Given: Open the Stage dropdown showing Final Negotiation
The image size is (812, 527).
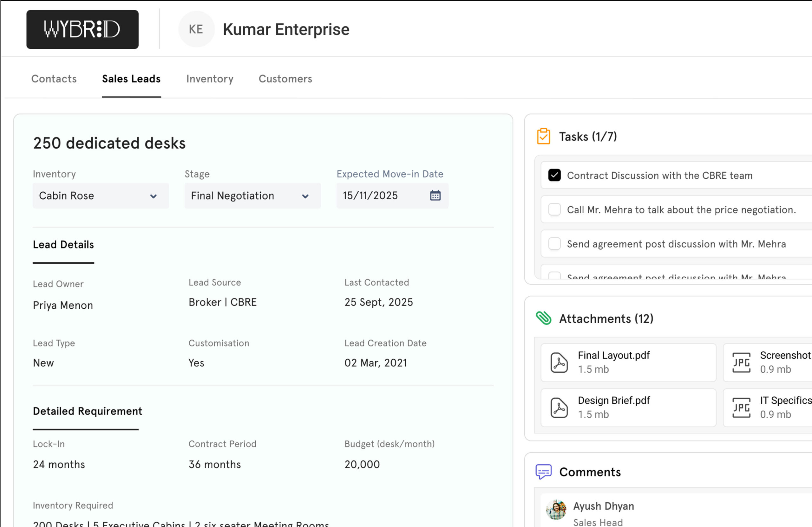Looking at the screenshot, I should pyautogui.click(x=252, y=196).
